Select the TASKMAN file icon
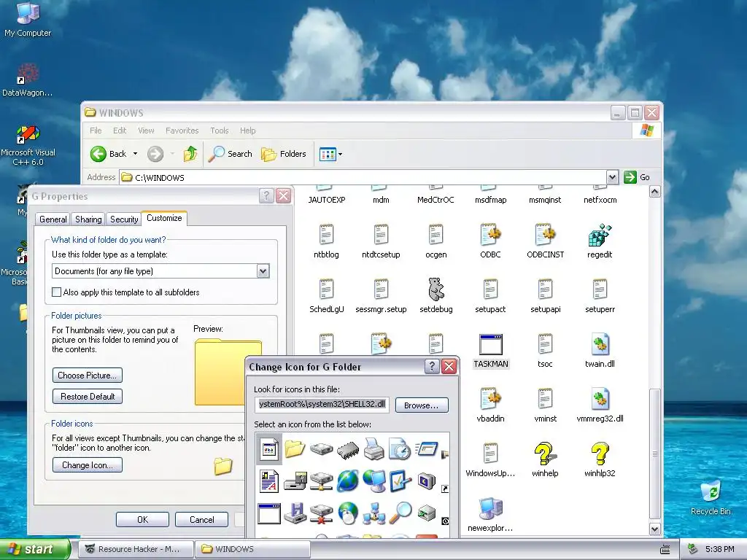Viewport: 747px width, 560px height. pyautogui.click(x=491, y=351)
